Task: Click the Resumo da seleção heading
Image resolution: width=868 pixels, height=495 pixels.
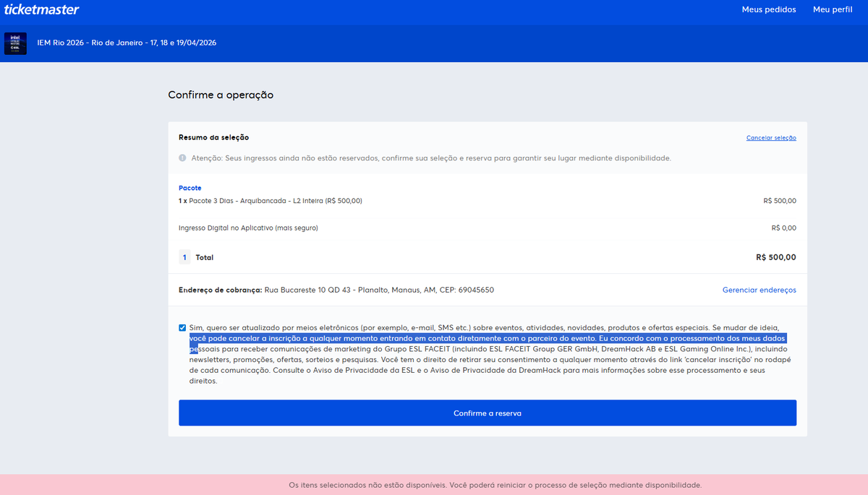Action: pyautogui.click(x=213, y=137)
